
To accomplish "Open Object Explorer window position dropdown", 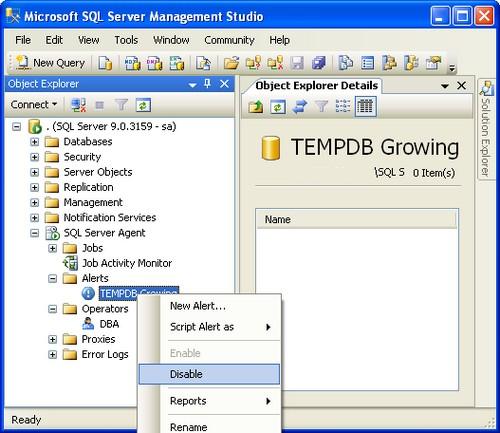I will [x=192, y=85].
